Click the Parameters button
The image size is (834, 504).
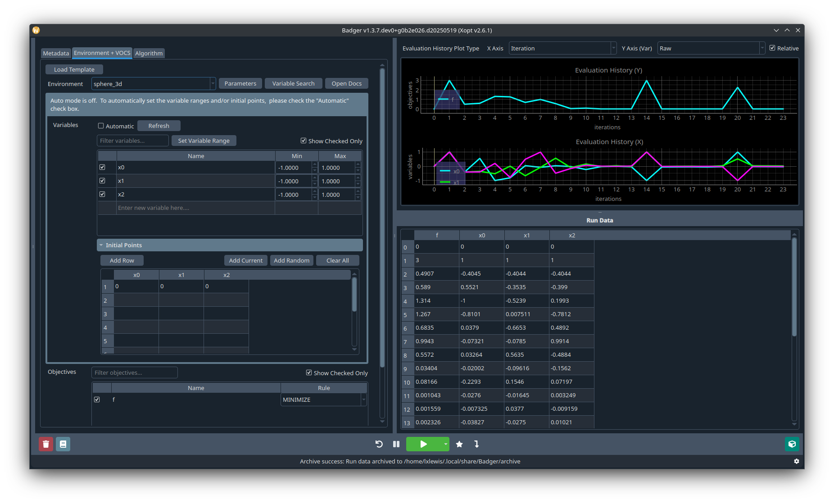(x=240, y=83)
